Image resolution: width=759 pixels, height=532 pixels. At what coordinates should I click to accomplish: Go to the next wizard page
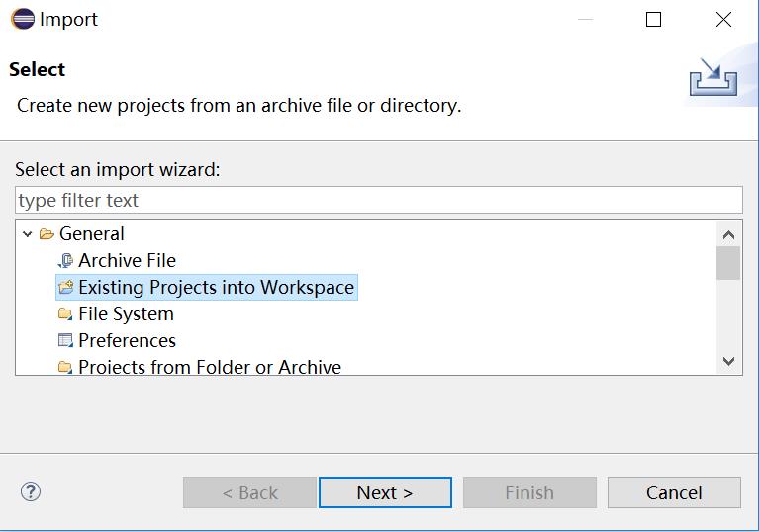coord(385,492)
